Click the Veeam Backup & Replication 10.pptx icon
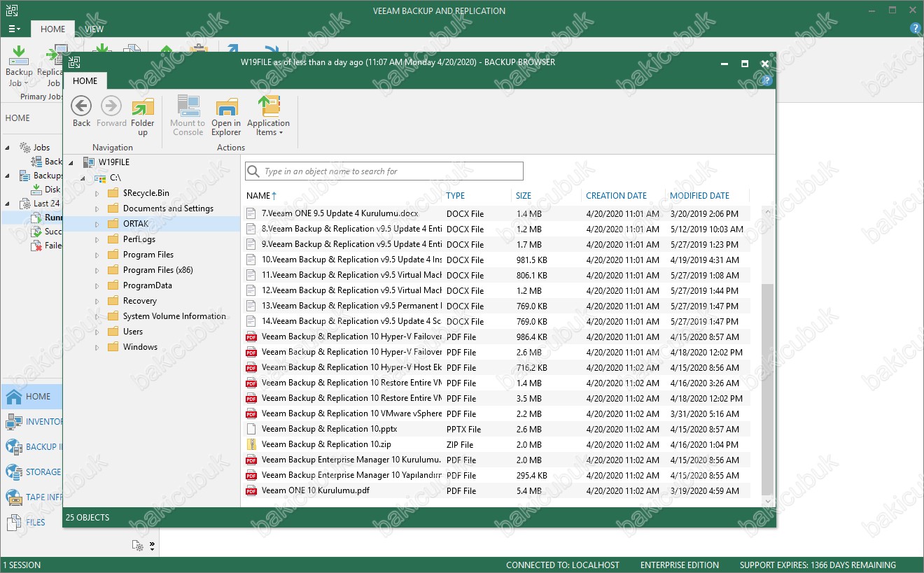The height and width of the screenshot is (573, 924). pos(251,429)
